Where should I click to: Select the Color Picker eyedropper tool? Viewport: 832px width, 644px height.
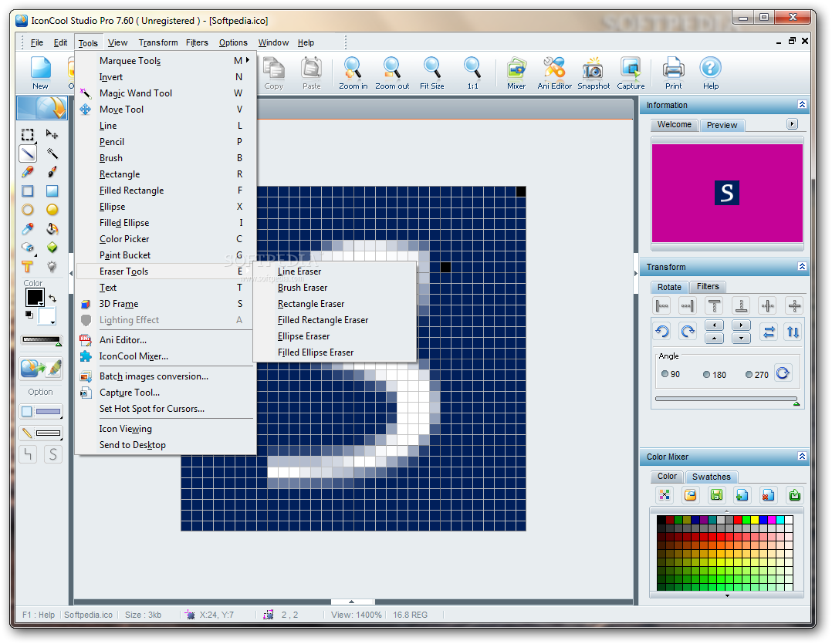pyautogui.click(x=28, y=229)
